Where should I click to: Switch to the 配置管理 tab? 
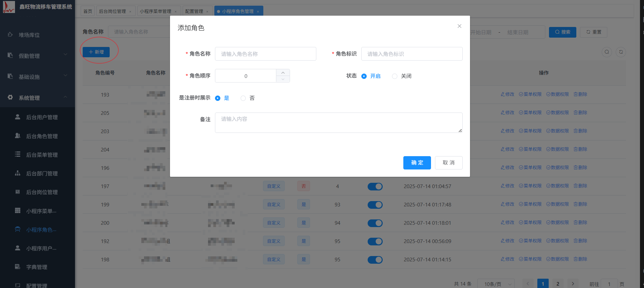194,11
